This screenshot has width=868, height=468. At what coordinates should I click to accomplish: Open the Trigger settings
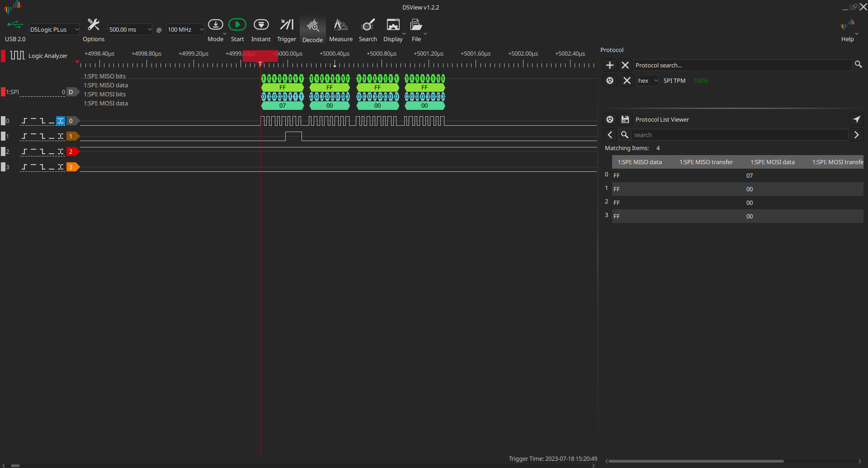pos(286,25)
